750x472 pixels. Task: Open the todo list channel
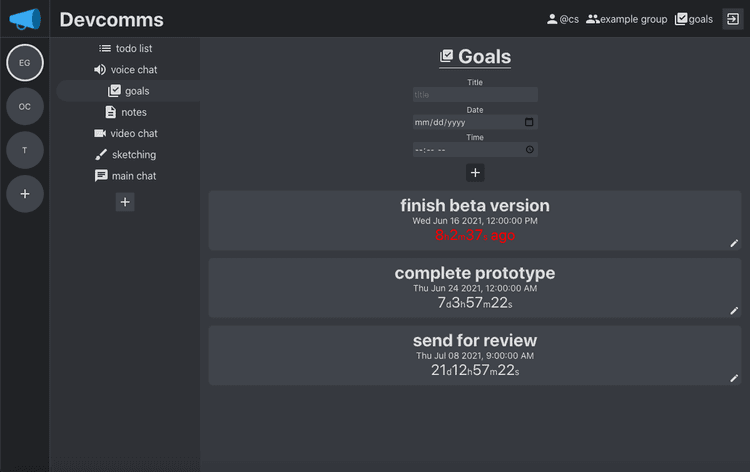(125, 48)
